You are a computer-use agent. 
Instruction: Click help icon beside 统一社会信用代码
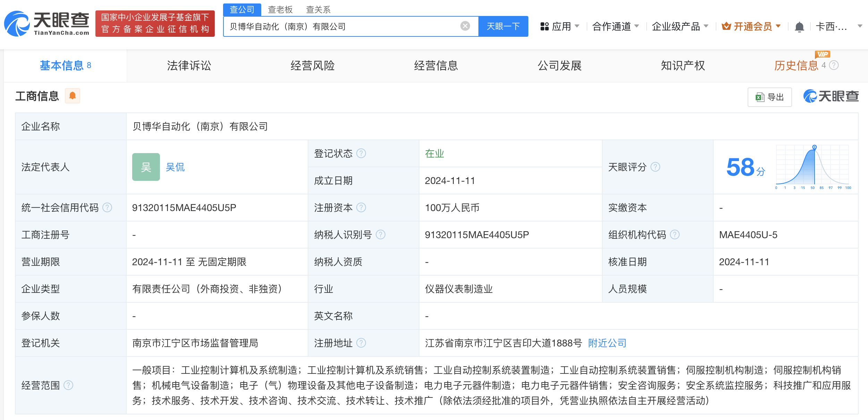(x=108, y=208)
